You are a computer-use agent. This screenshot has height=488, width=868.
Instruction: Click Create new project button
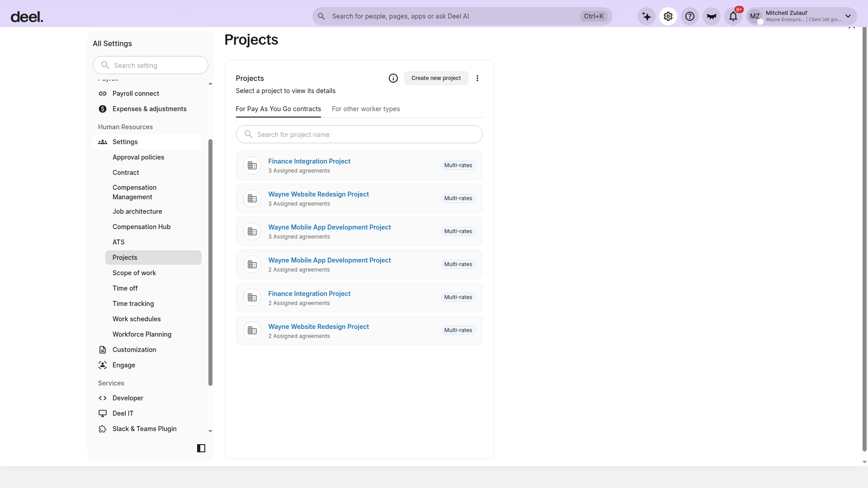(436, 78)
